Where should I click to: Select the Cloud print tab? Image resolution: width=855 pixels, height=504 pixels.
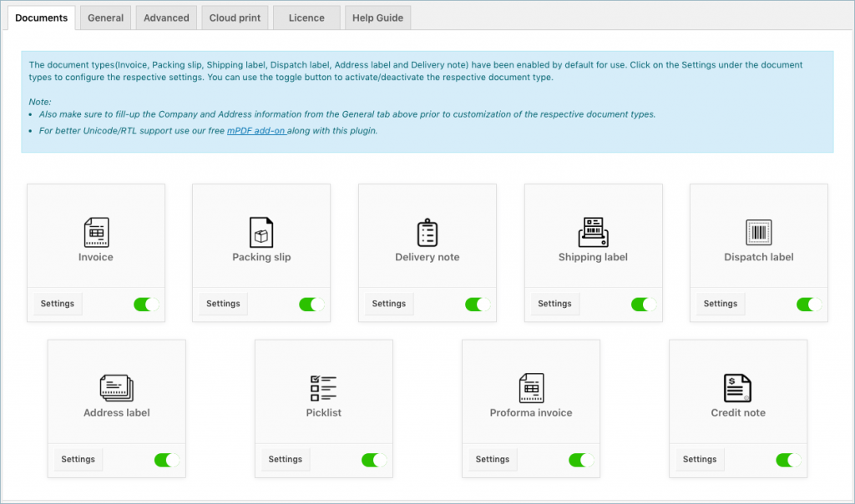[235, 18]
